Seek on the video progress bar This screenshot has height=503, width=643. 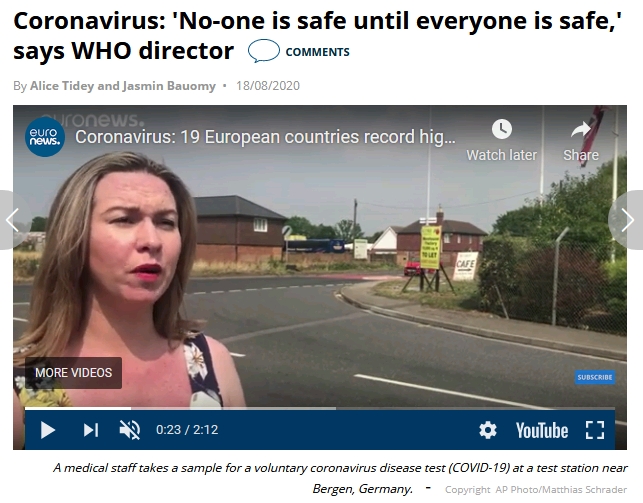click(x=320, y=408)
